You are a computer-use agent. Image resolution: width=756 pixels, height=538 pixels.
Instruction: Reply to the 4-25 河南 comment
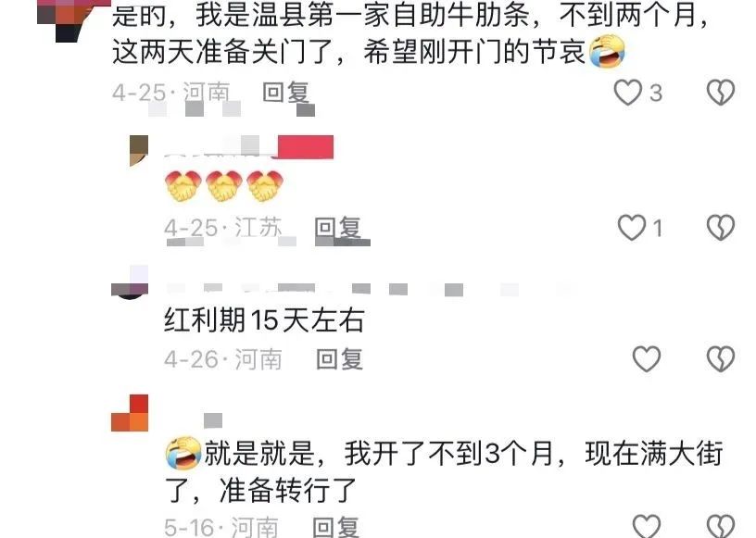[285, 92]
